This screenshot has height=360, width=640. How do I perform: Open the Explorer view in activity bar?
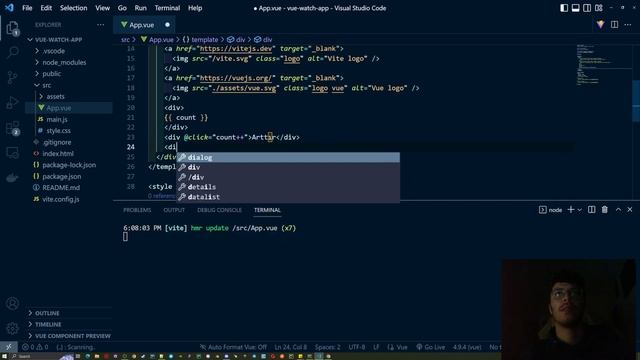(x=13, y=28)
